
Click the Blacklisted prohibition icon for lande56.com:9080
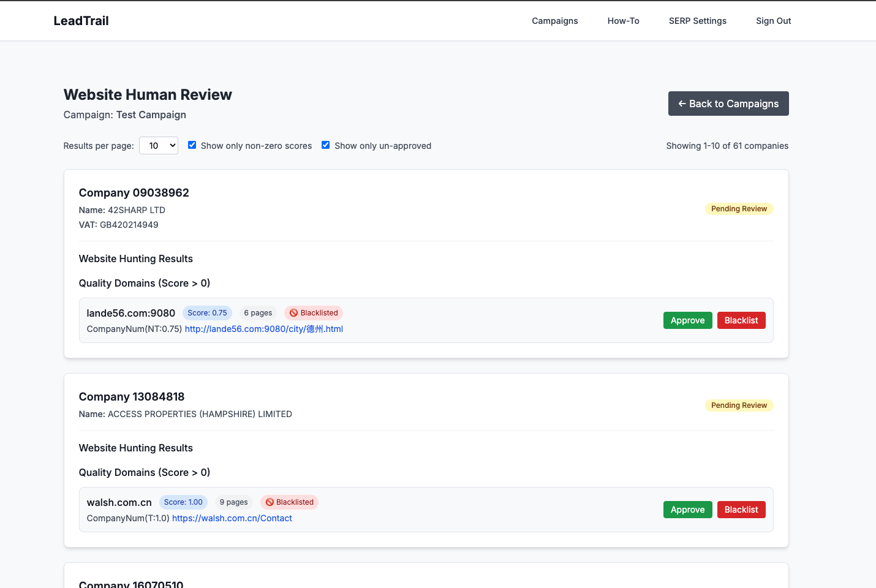[294, 312]
